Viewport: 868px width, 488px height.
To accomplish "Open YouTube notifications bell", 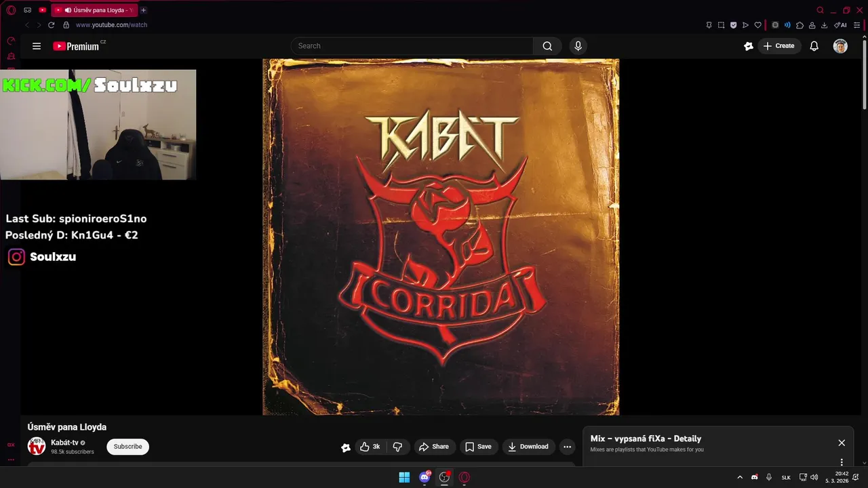I will click(x=814, y=46).
